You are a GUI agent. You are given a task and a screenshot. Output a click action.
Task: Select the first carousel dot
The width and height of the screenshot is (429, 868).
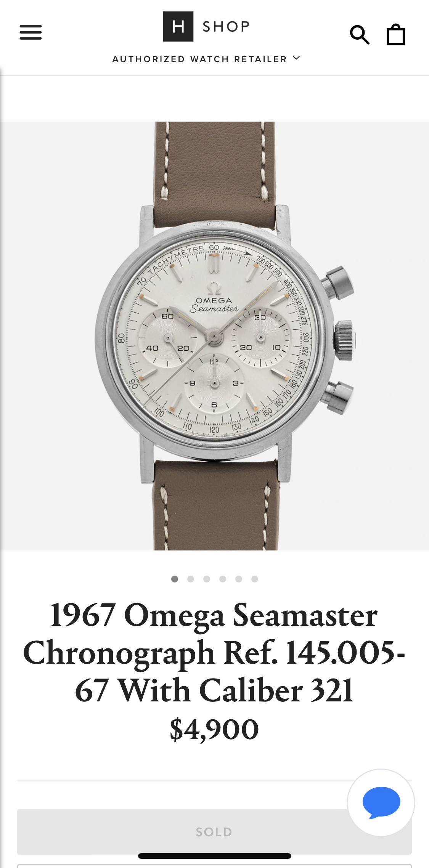pos(175,579)
